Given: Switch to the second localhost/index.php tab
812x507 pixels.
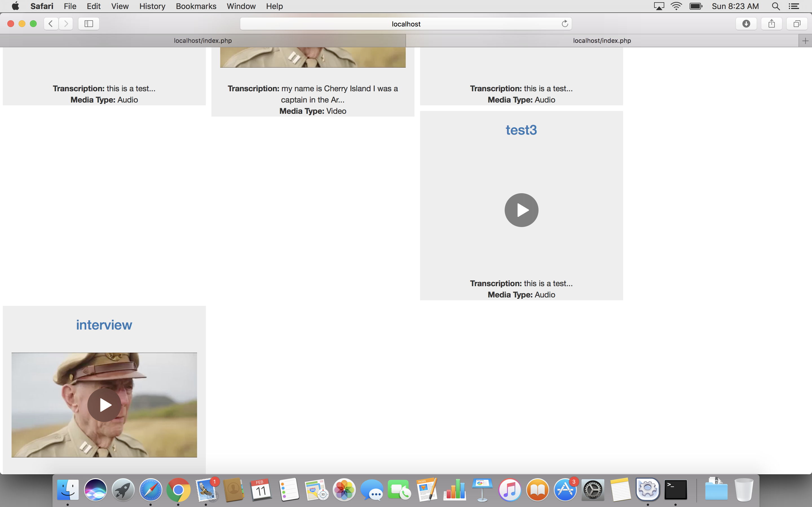Looking at the screenshot, I should tap(602, 41).
